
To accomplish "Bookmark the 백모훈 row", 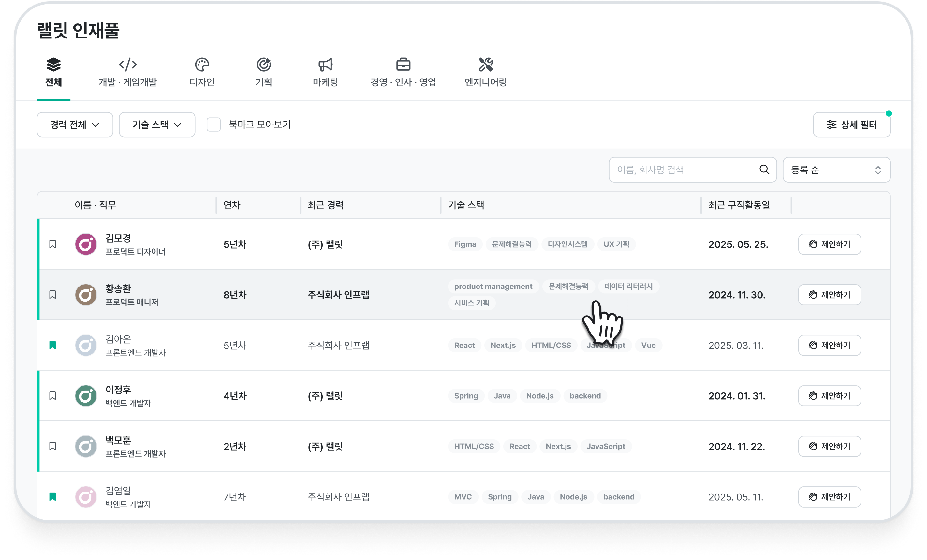I will (53, 446).
